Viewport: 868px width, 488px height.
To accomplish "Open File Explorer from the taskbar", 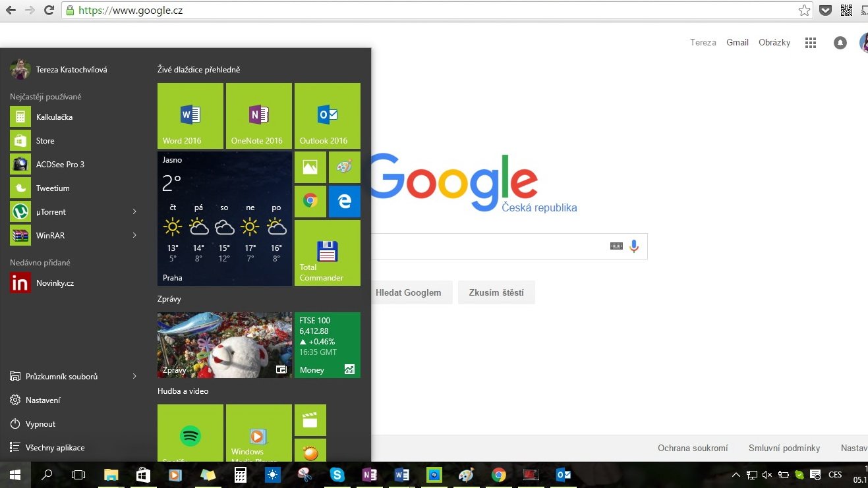I will (x=111, y=474).
